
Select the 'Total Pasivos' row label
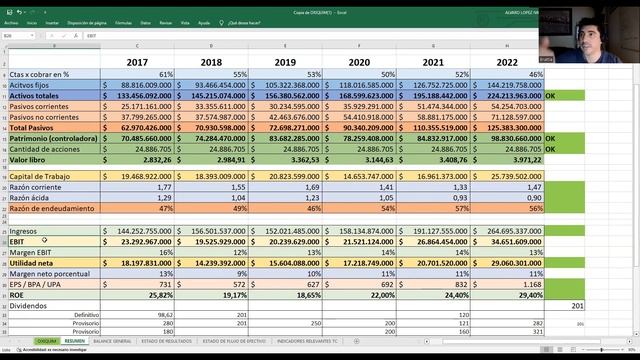[x=54, y=128]
